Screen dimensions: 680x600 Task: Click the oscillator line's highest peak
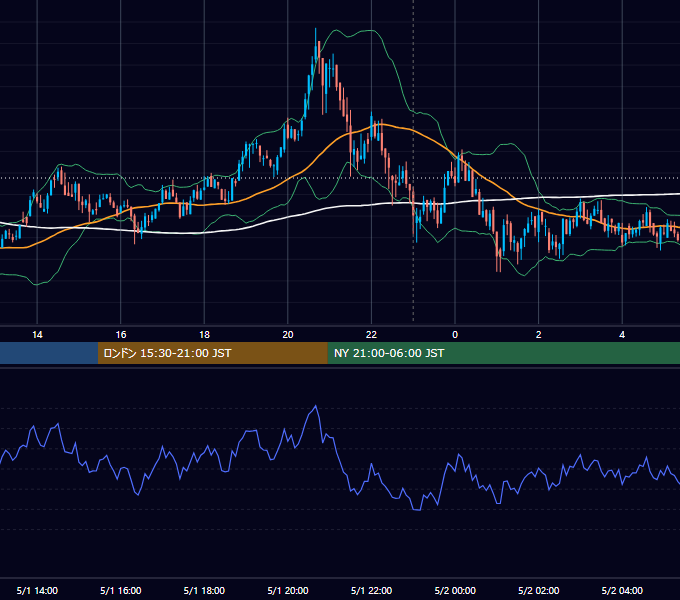(315, 407)
